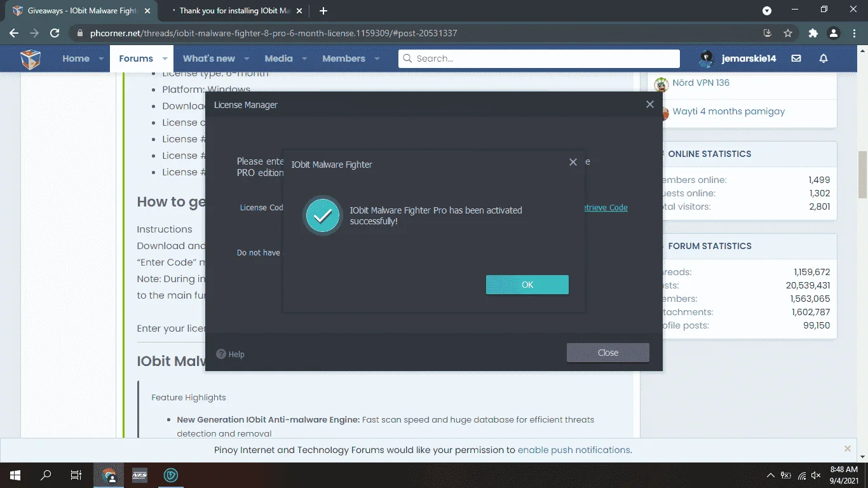This screenshot has width=868, height=488.
Task: Bookmark this page with the star icon
Action: [x=788, y=33]
